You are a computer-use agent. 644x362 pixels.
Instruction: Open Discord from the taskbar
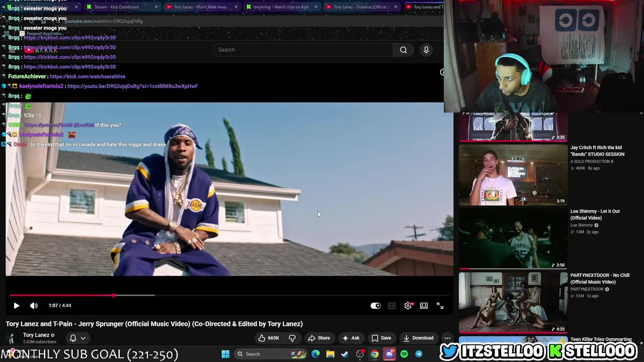point(389,354)
